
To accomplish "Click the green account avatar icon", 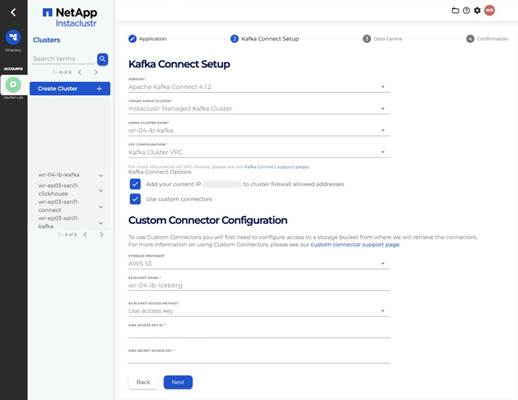I will point(13,85).
